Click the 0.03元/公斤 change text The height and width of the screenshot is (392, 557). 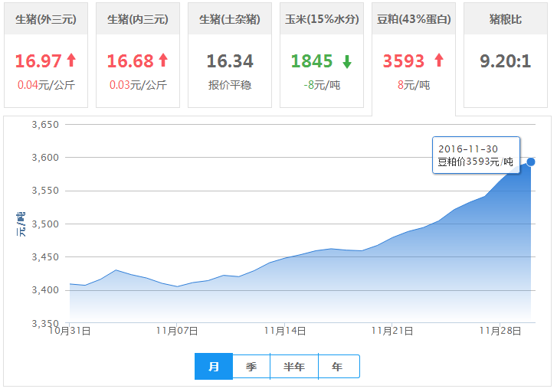tap(138, 85)
